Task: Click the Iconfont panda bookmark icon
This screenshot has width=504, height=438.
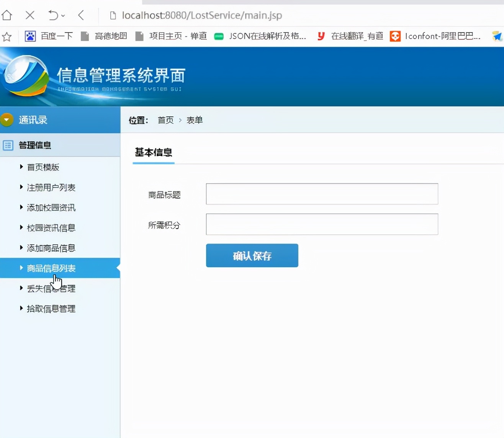Action: coord(395,36)
